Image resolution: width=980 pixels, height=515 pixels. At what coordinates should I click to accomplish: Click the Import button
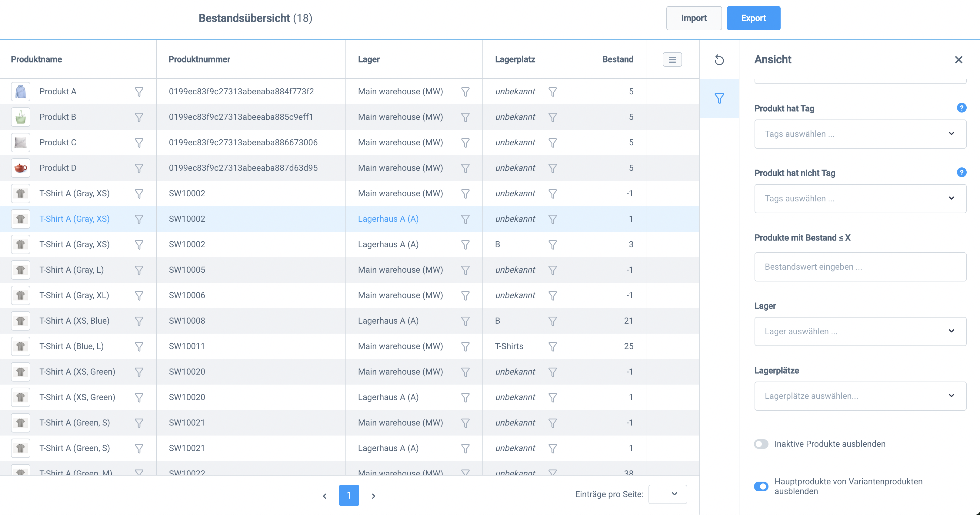coord(694,18)
